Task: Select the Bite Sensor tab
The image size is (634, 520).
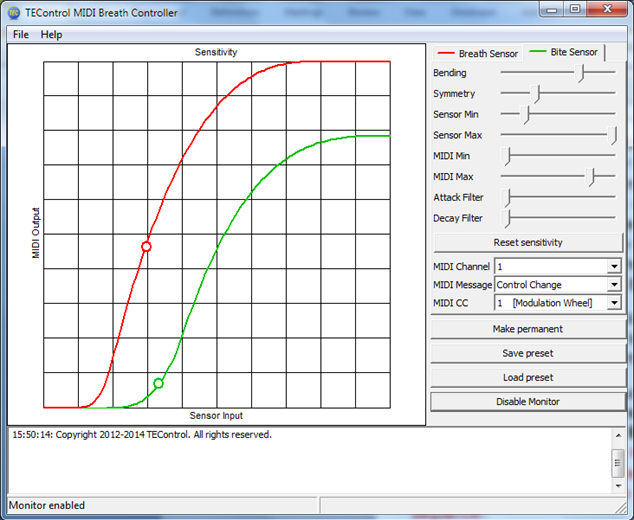Action: click(x=564, y=52)
